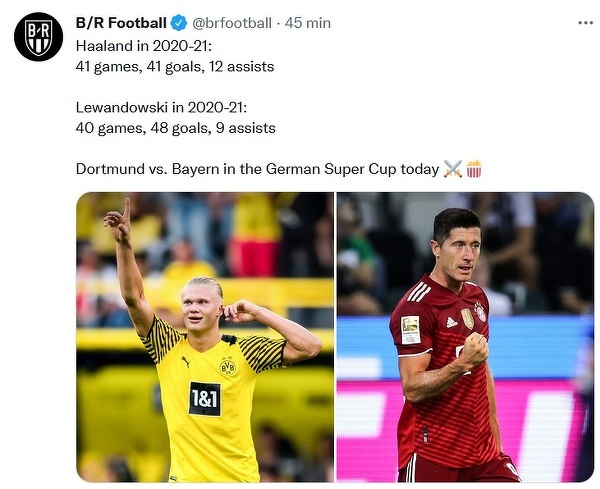Screen dimensions: 600x489
Task: Open the Lewandowski photo in red jersey
Action: point(465,337)
